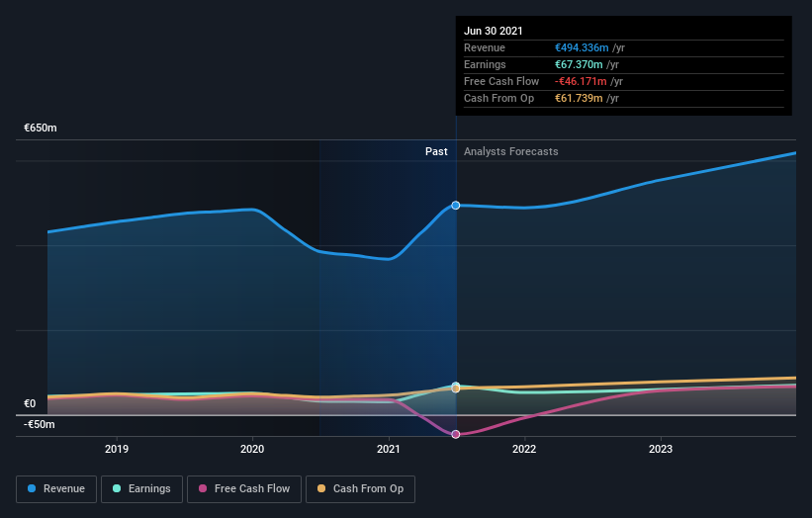
Task: Click the 2020 x-axis label
Action: (x=252, y=449)
